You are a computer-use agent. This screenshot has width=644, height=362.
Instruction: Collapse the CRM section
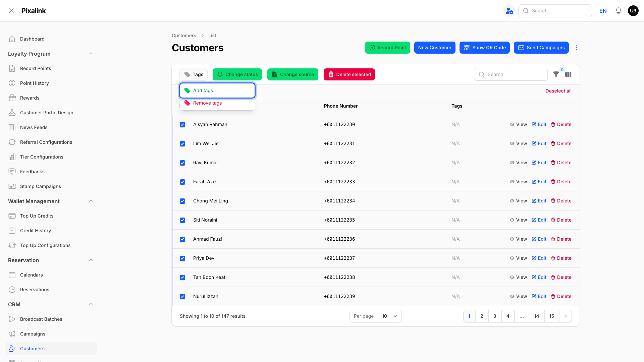(x=91, y=304)
